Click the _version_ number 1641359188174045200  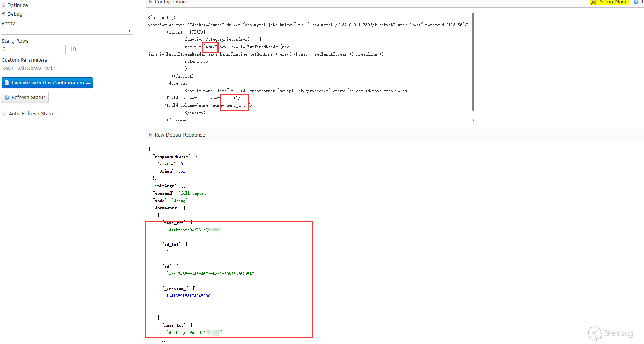coord(188,296)
